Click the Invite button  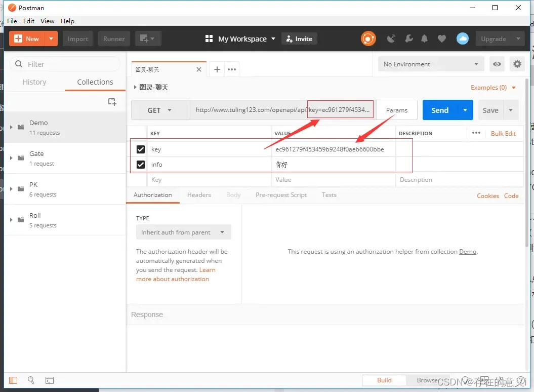point(299,38)
